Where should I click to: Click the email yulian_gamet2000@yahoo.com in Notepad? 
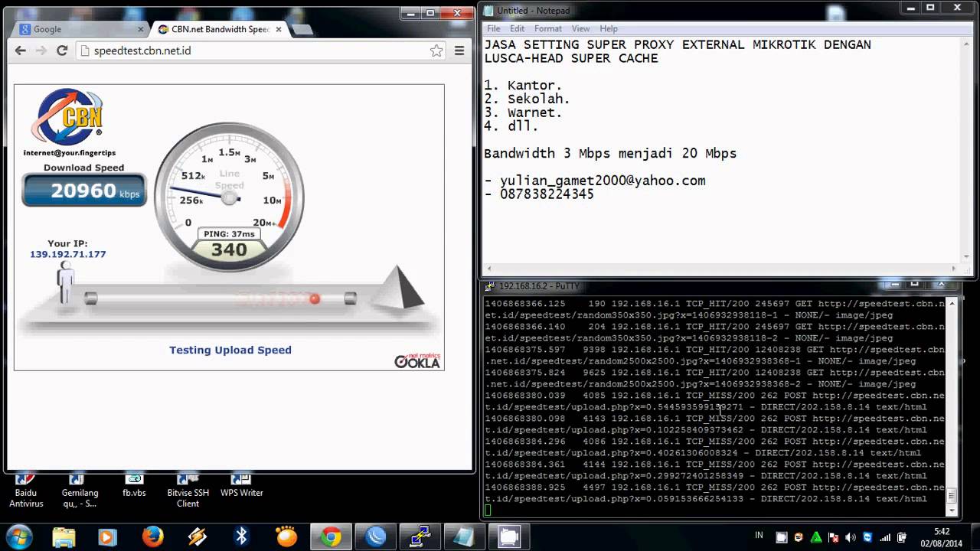[x=603, y=181]
